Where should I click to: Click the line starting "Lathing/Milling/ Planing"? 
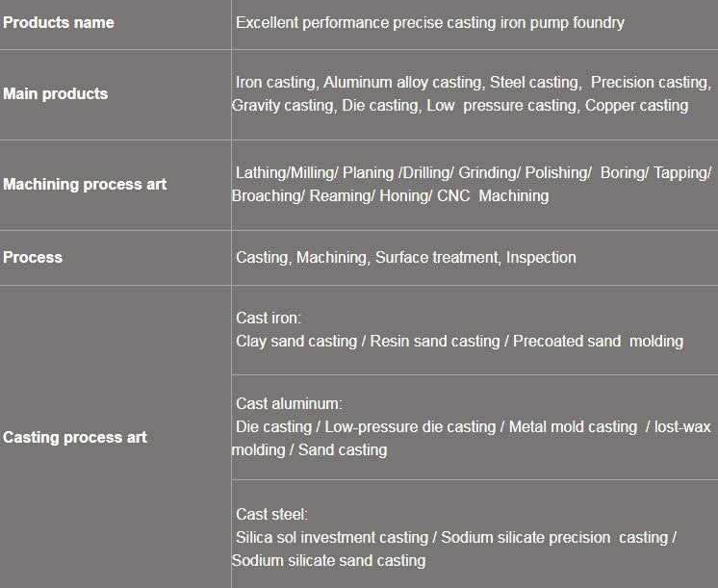[473, 173]
